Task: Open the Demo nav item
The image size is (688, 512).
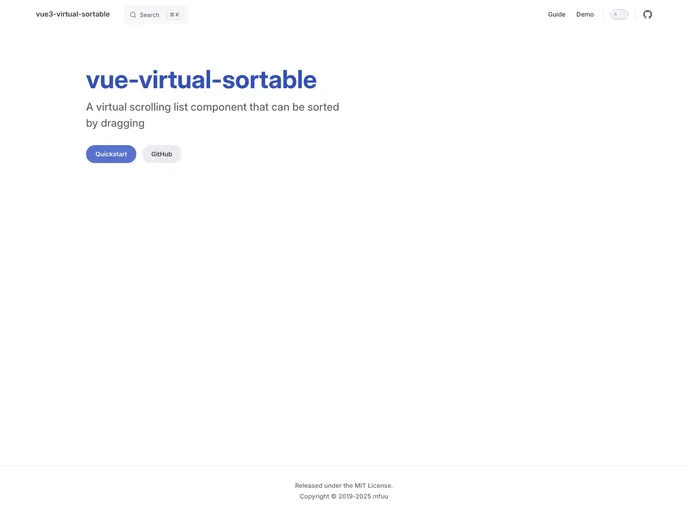Action: [585, 14]
